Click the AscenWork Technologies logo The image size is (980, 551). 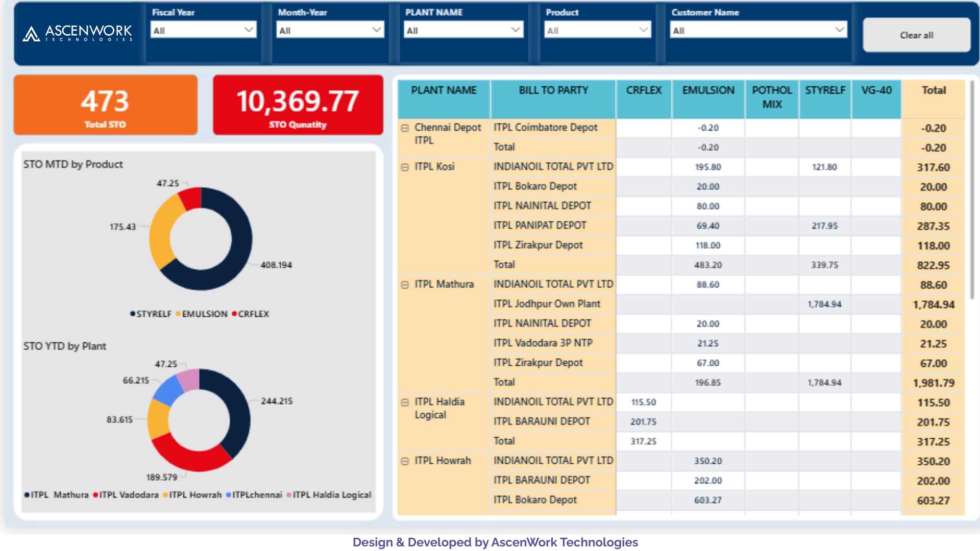coord(78,33)
